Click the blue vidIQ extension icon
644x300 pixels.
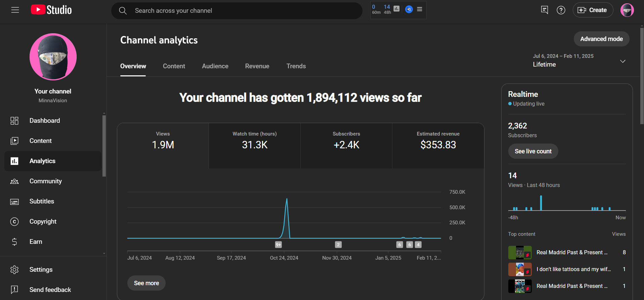409,9
